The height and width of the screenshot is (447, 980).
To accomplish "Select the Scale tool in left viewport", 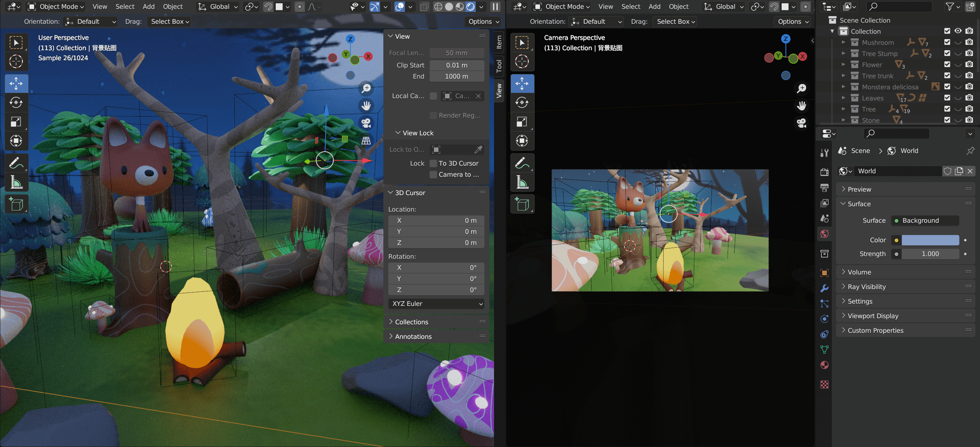I will [16, 122].
